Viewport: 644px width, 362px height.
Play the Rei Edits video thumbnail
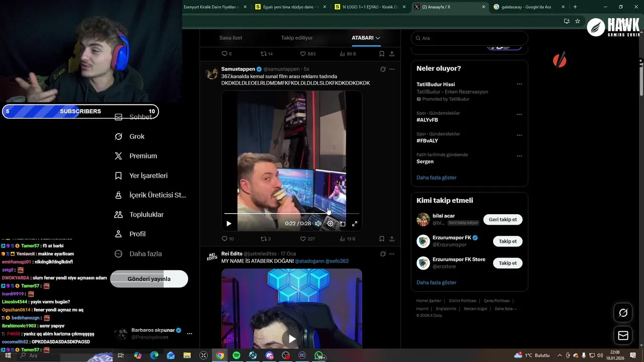292,338
